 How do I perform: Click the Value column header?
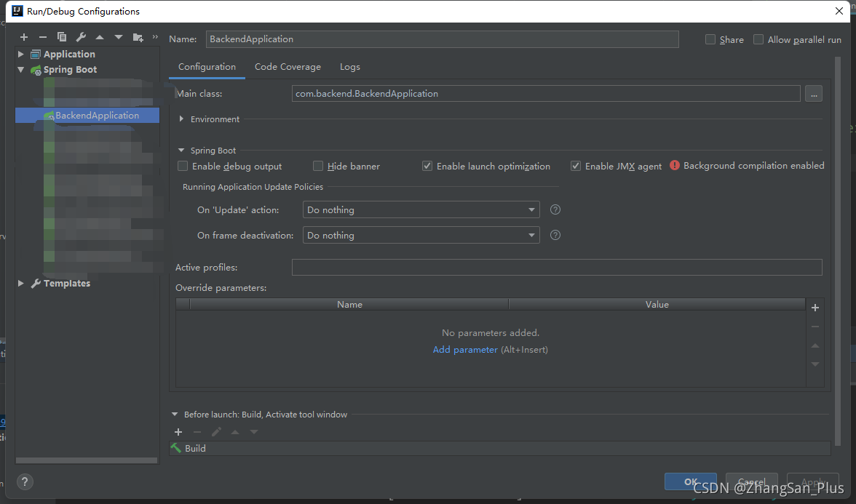pyautogui.click(x=657, y=304)
